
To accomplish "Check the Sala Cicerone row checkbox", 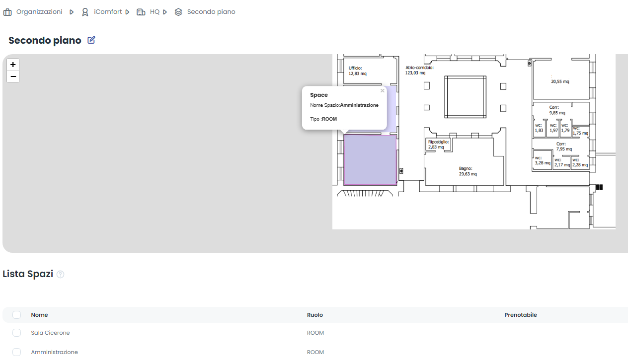I will point(16,333).
